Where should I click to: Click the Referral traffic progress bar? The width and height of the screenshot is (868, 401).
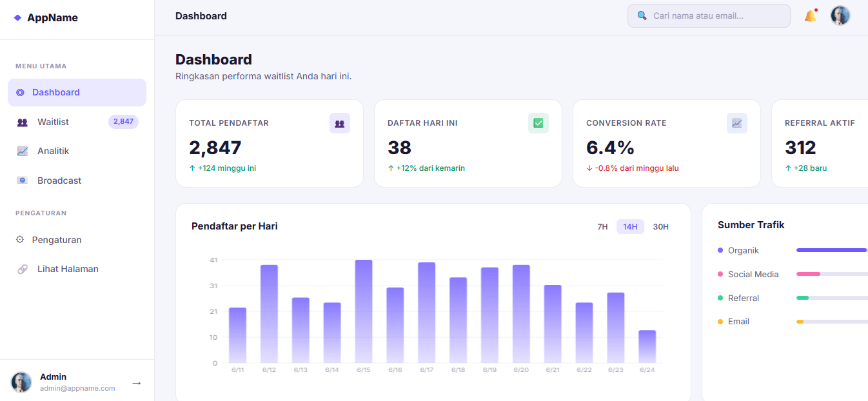pyautogui.click(x=832, y=298)
